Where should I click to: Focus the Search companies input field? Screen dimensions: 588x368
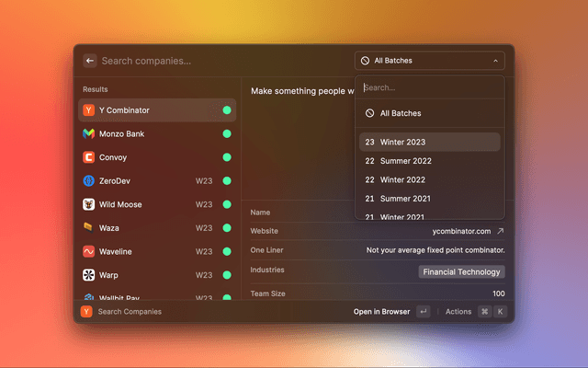220,61
